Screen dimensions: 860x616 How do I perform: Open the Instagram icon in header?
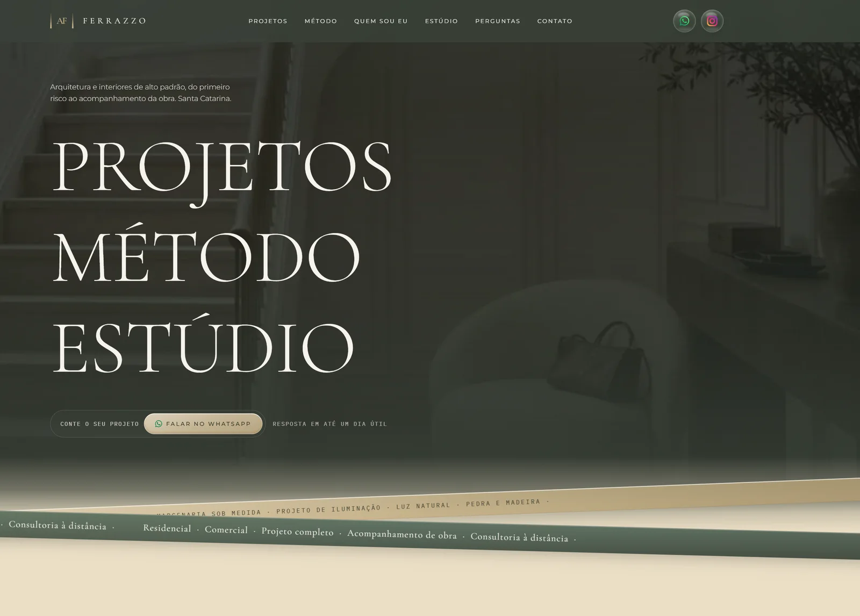click(x=712, y=21)
